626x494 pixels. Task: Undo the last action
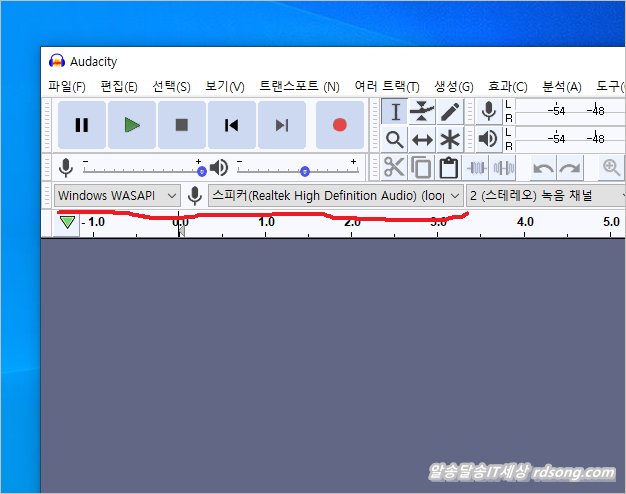(543, 168)
